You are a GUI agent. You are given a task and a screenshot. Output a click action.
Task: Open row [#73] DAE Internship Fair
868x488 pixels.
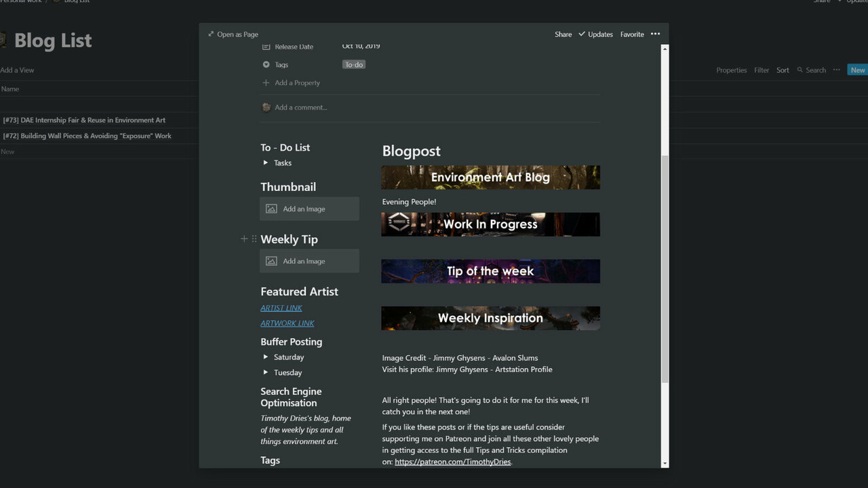[x=84, y=120]
